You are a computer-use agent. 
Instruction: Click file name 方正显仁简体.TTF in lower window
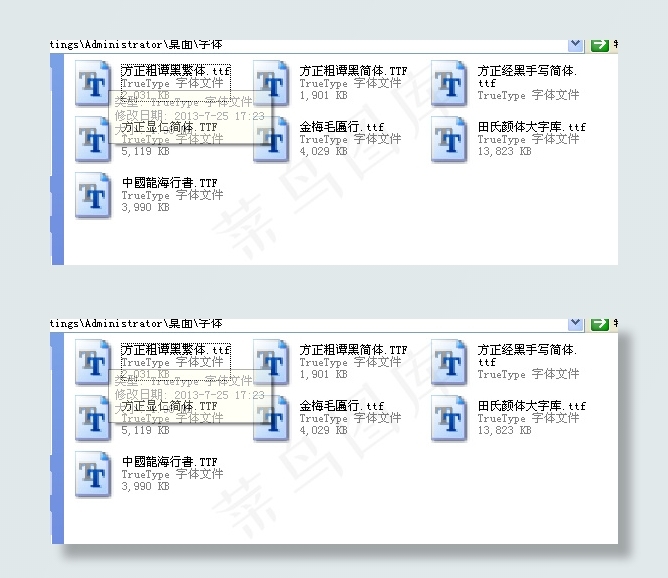coord(169,406)
